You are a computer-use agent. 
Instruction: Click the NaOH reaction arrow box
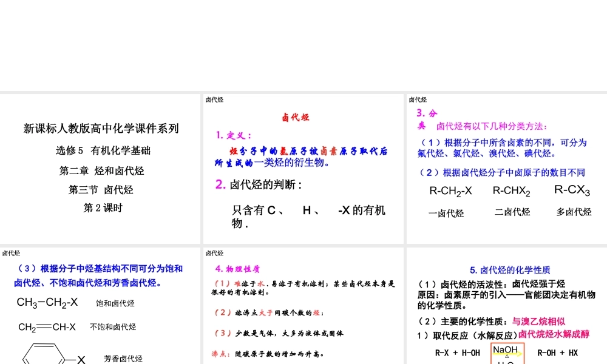(505, 354)
